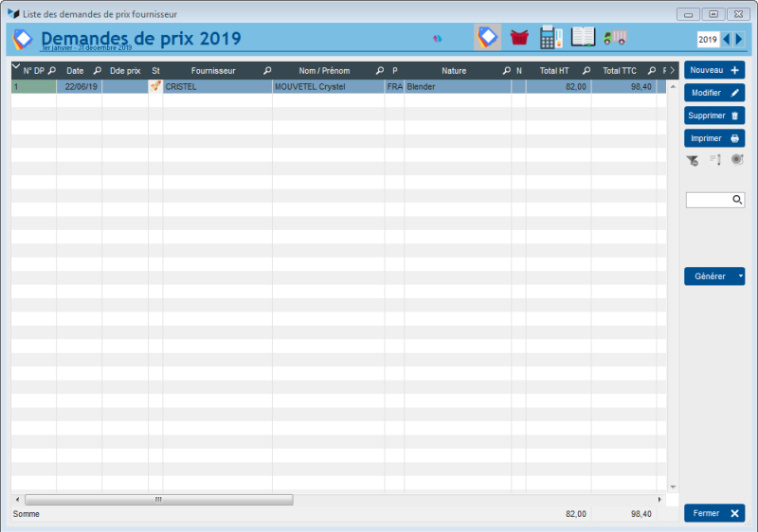Click the round target icon beside sort
Image resolution: width=758 pixels, height=532 pixels.
737,160
